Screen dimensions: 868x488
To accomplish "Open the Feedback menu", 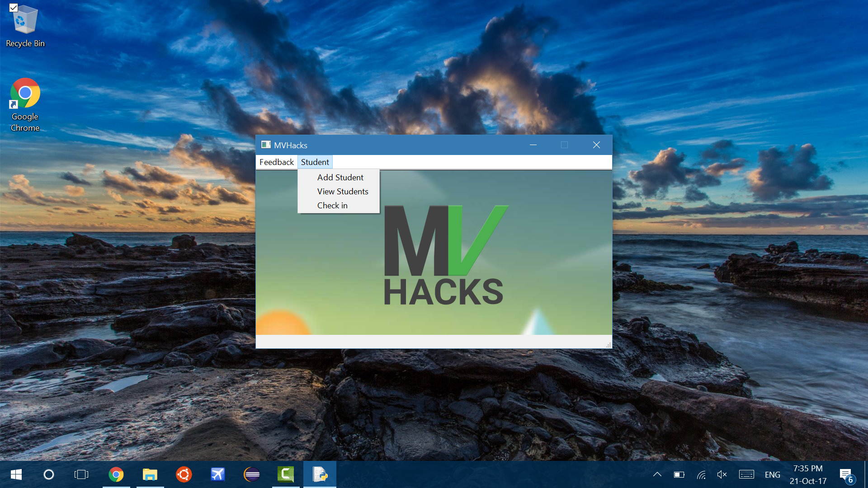I will point(276,162).
